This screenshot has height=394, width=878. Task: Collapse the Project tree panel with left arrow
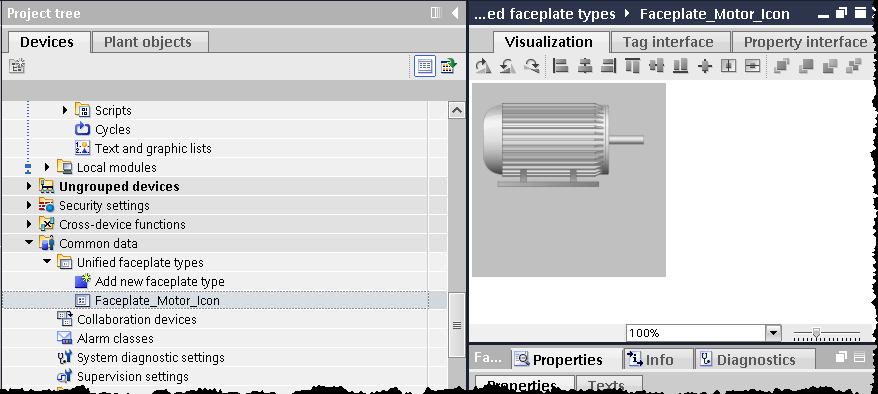[455, 13]
